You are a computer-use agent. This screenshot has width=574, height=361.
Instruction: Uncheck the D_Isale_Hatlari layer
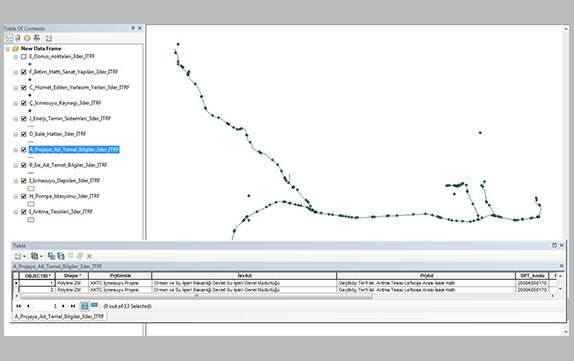(x=24, y=134)
